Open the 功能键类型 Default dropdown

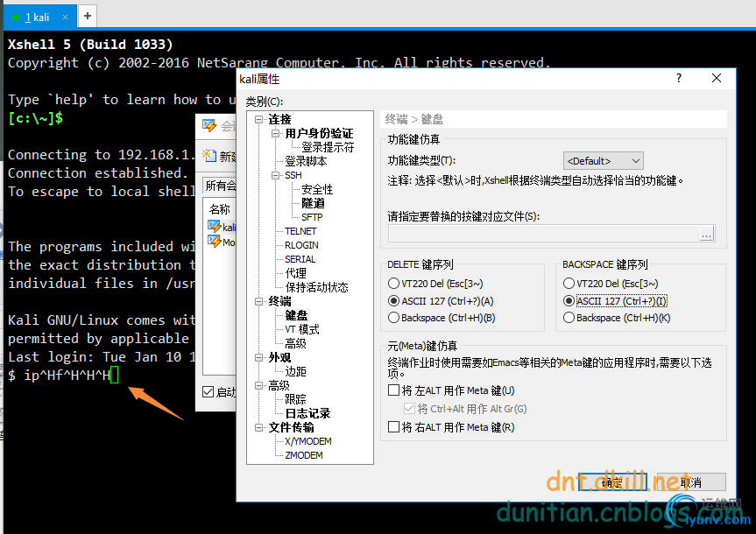point(604,161)
